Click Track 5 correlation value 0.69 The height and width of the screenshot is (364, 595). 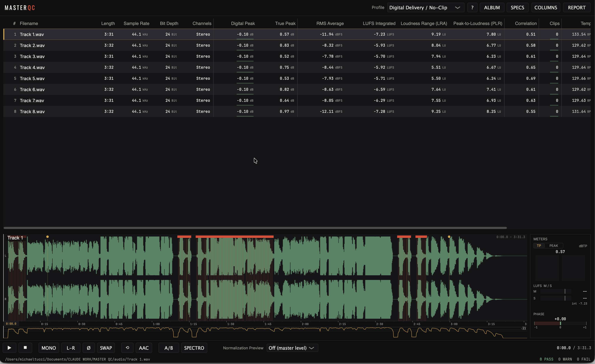(x=531, y=78)
